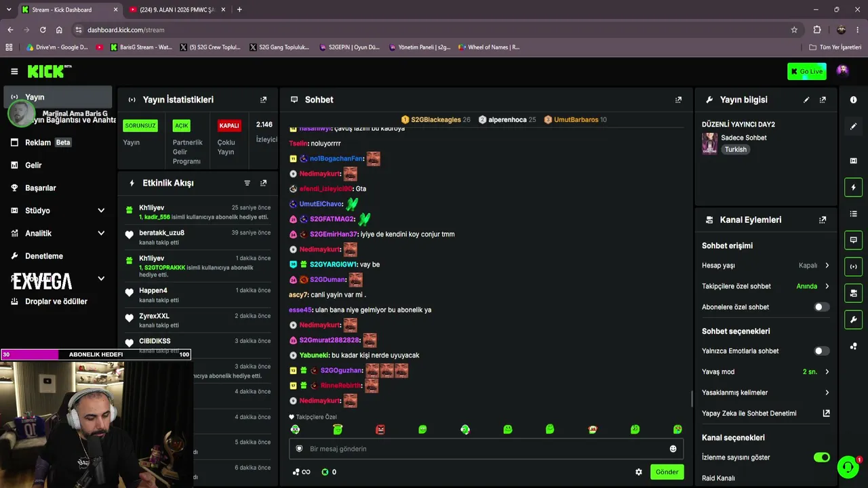Pop out the Etkinlik Akışı panel
Screen dimensions: 868x488
point(264,183)
